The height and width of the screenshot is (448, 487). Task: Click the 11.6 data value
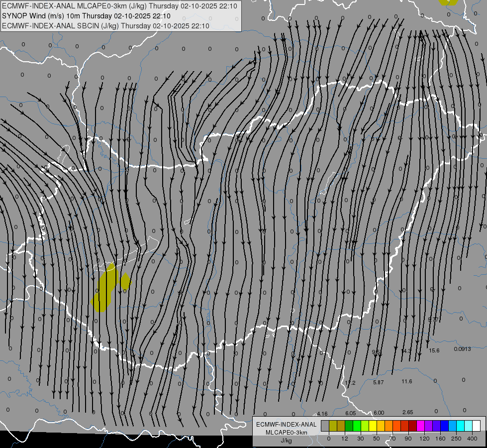[x=407, y=381]
